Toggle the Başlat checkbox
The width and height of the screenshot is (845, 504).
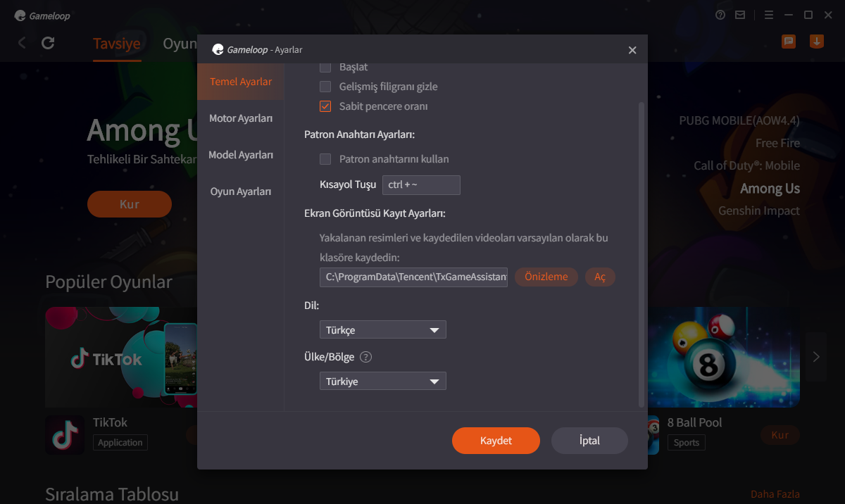(x=325, y=68)
